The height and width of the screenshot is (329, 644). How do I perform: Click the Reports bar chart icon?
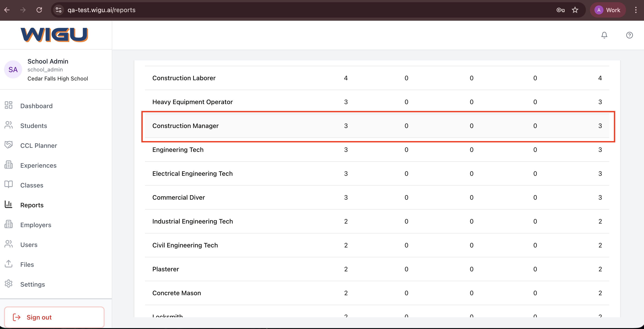tap(9, 205)
